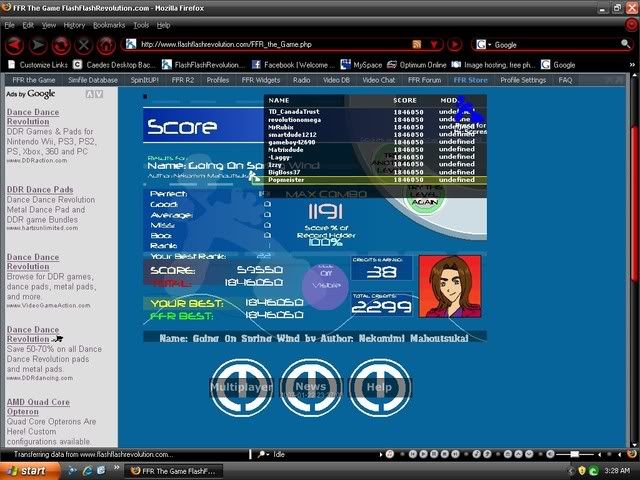
Task: Reload the page with the refresh icon
Action: tap(61, 45)
